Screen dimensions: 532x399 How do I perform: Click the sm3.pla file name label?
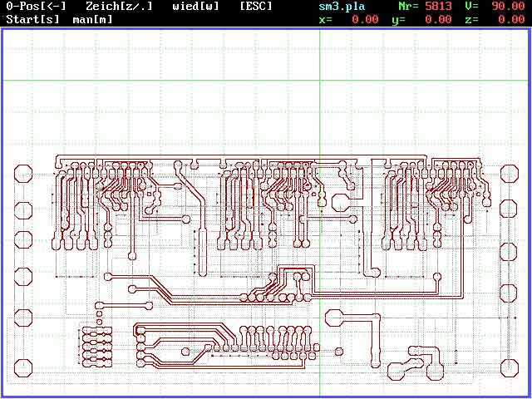tap(342, 6)
